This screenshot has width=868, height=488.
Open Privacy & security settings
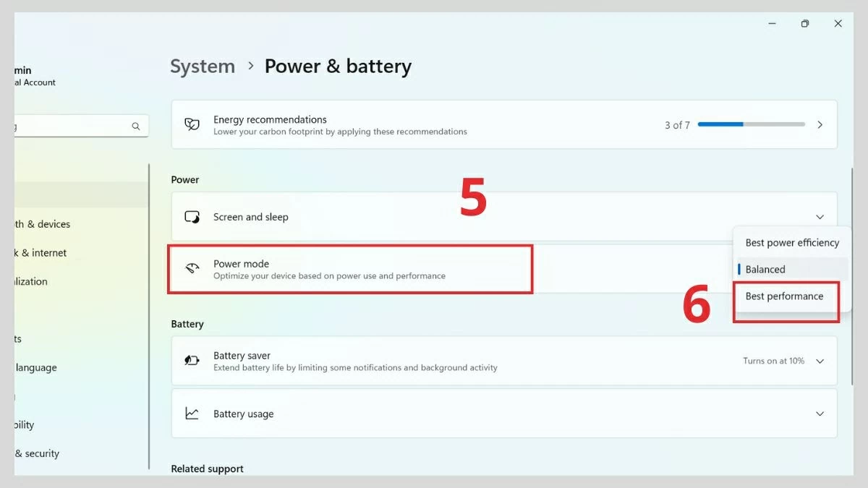click(x=36, y=453)
